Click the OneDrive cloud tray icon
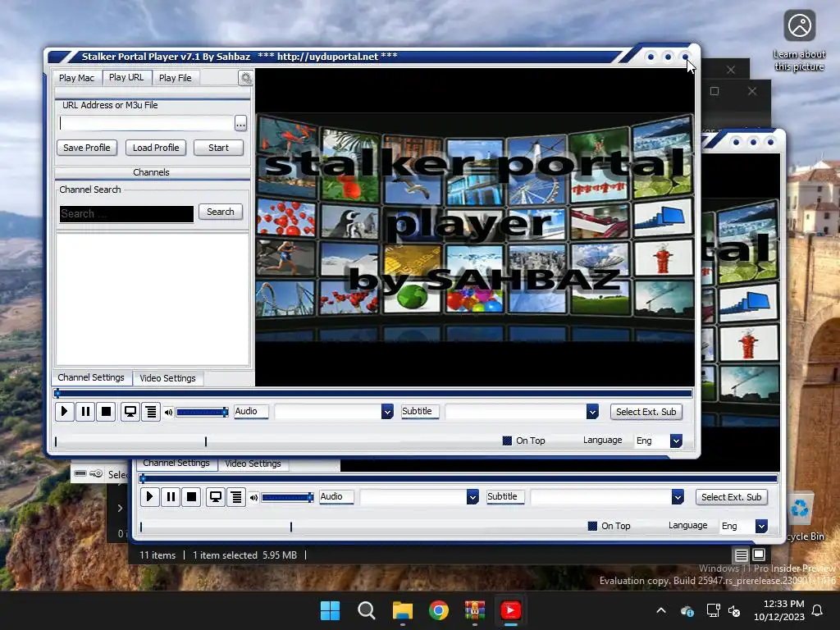840x630 pixels. point(687,610)
